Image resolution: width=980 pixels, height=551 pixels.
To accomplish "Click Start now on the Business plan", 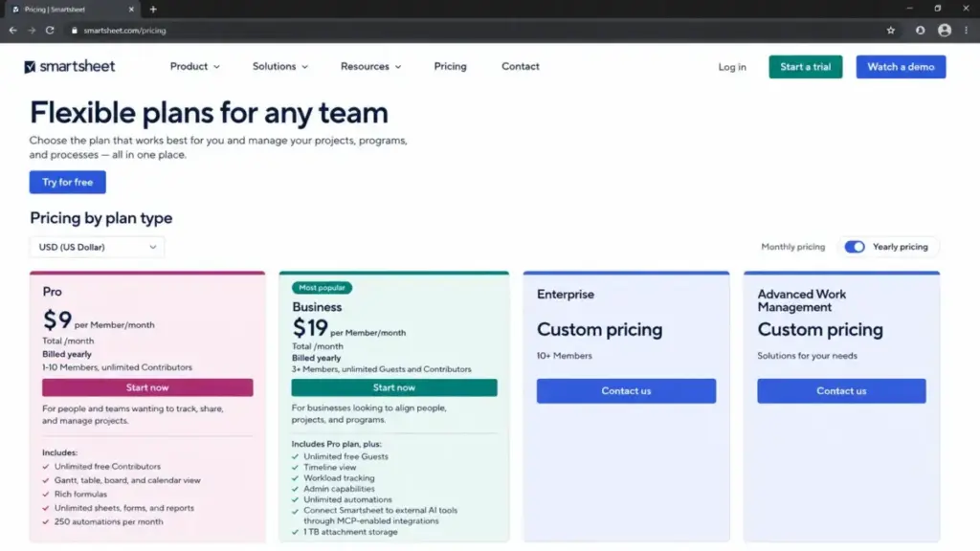I will tap(393, 387).
